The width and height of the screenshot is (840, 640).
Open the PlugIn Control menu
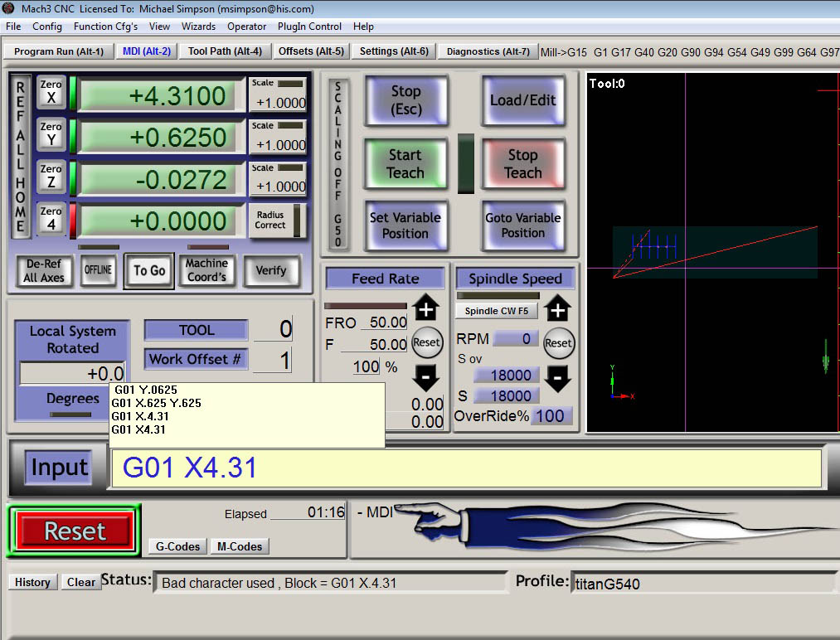(x=309, y=27)
